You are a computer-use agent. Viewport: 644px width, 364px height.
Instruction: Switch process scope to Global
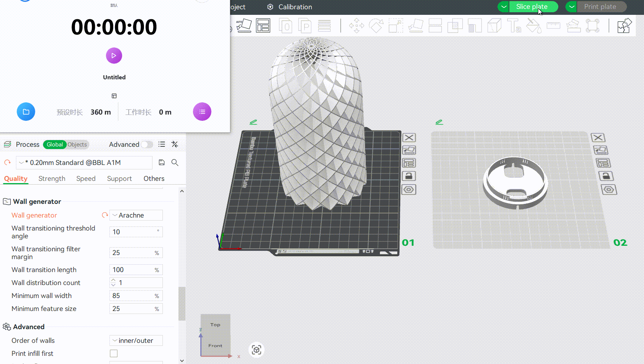coord(55,145)
